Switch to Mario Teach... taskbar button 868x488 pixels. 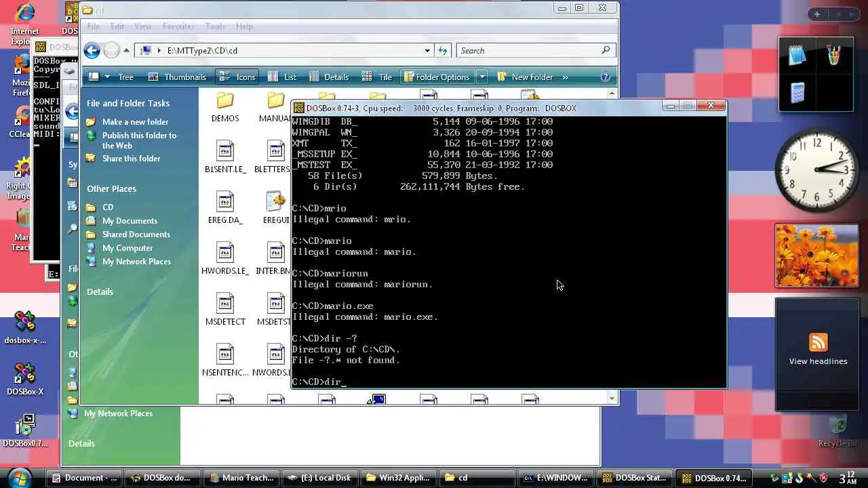[241, 478]
